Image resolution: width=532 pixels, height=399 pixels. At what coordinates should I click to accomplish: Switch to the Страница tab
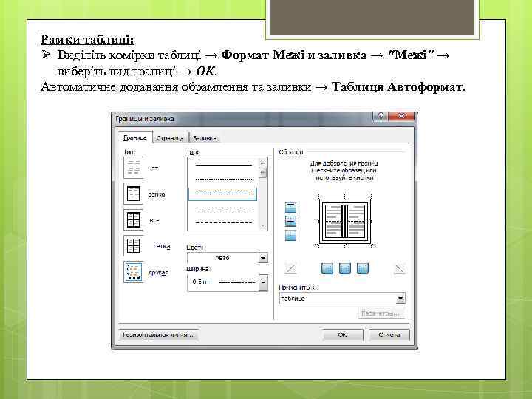(170, 138)
